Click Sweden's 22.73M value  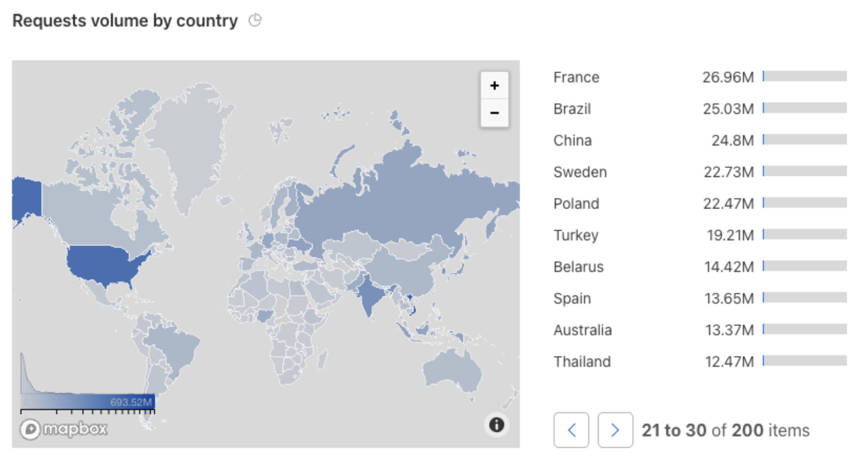coord(728,172)
